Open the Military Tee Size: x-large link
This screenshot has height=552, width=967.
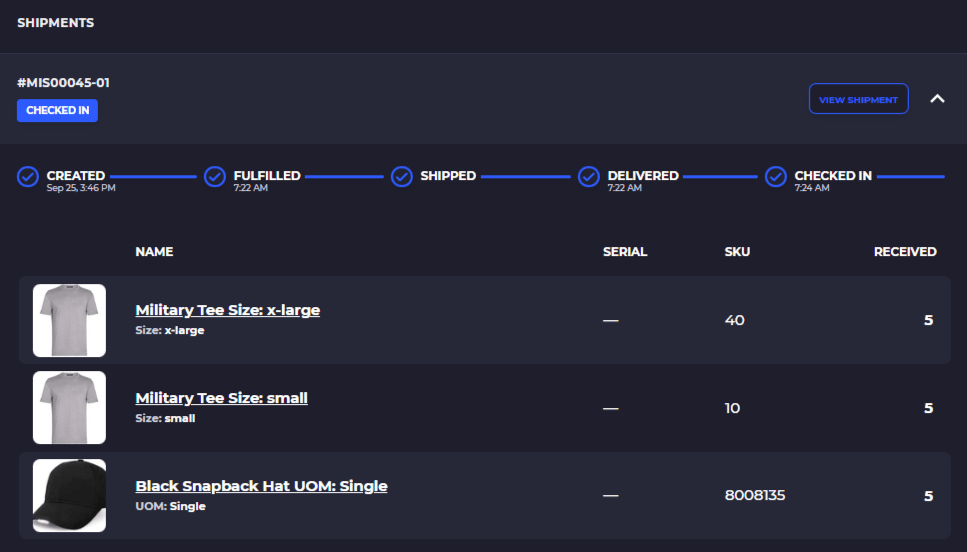click(228, 310)
